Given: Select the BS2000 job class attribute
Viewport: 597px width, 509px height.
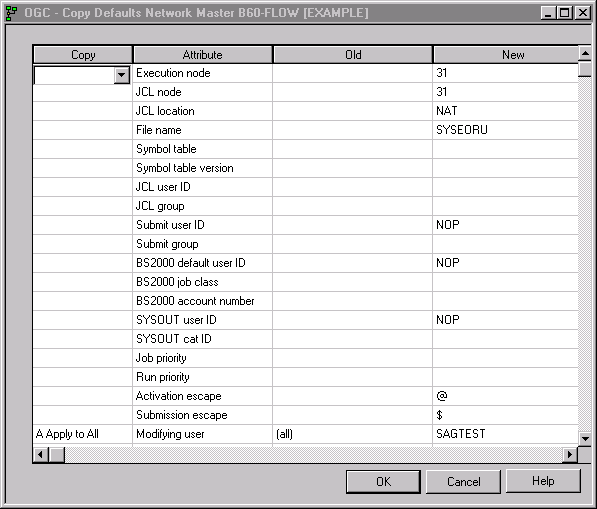Looking at the screenshot, I should click(x=203, y=282).
